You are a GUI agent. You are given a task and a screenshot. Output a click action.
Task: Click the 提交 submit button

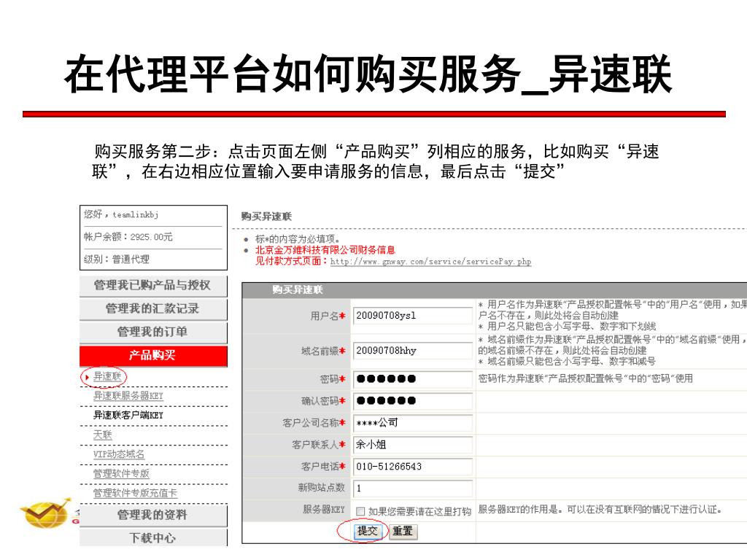point(367,531)
